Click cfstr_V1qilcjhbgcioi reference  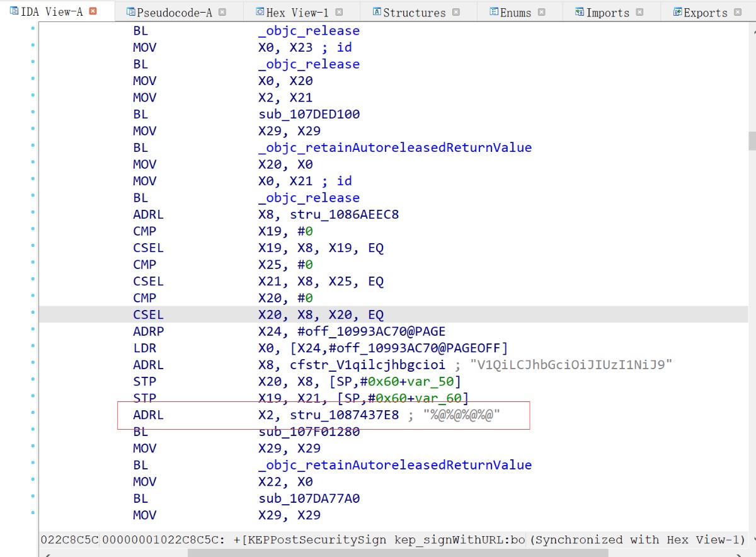pos(367,365)
